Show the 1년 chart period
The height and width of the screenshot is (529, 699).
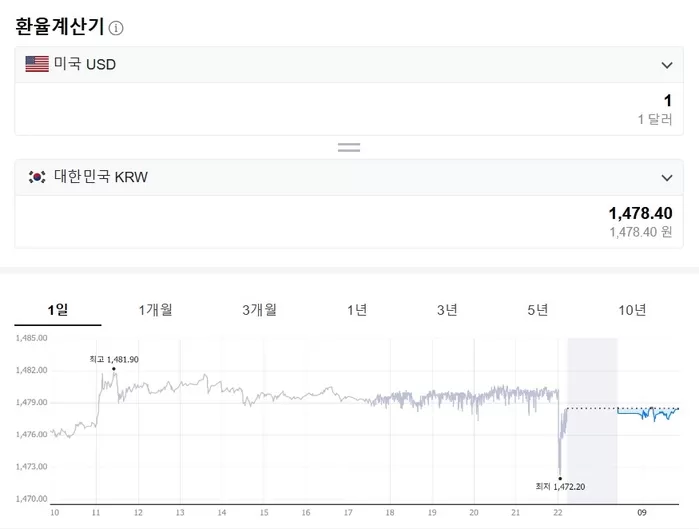(x=357, y=310)
